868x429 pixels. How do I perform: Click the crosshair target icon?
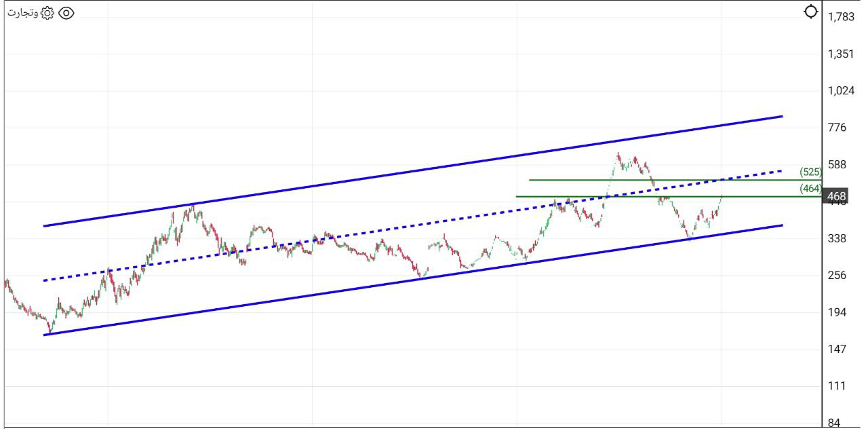tap(810, 12)
